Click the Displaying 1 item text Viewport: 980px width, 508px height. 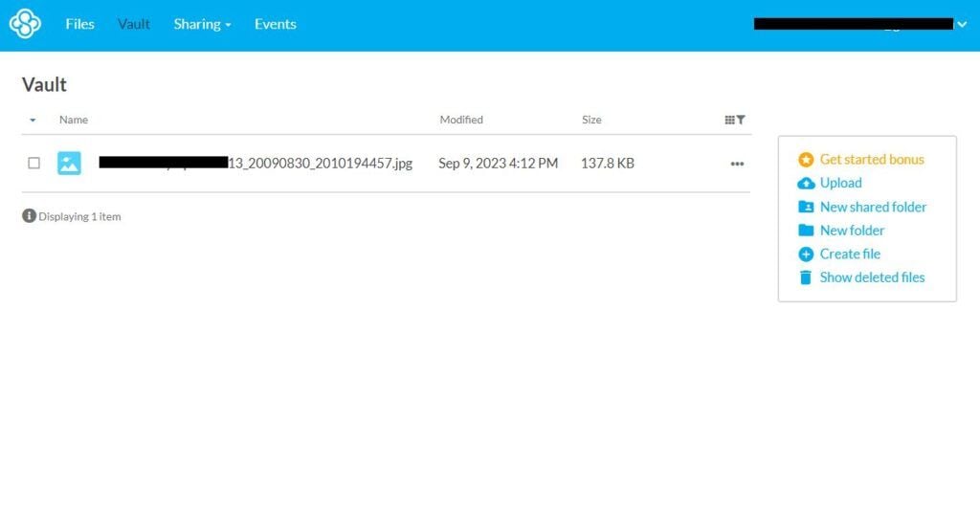[x=79, y=216]
